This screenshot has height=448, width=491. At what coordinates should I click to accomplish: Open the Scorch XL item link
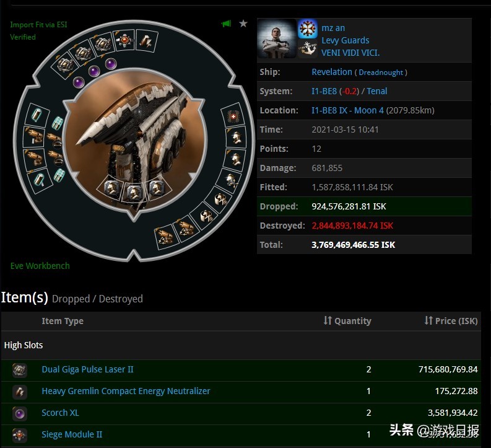[x=61, y=413]
